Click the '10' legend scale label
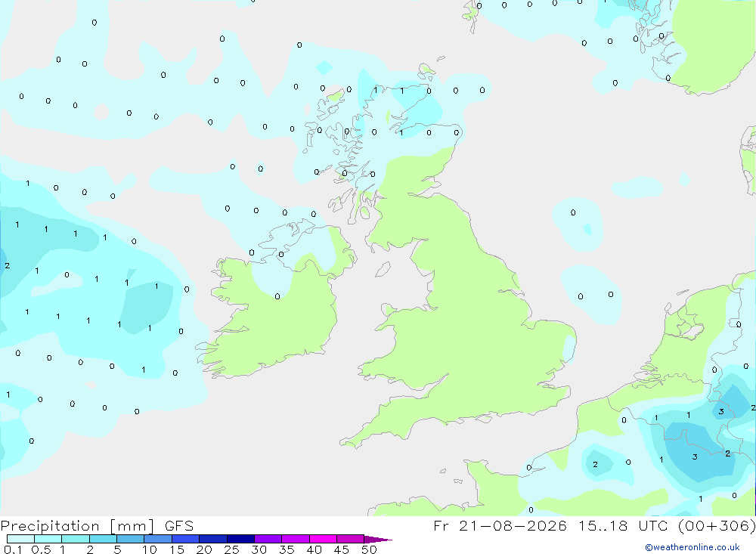The height and width of the screenshot is (554, 756). coord(150,549)
